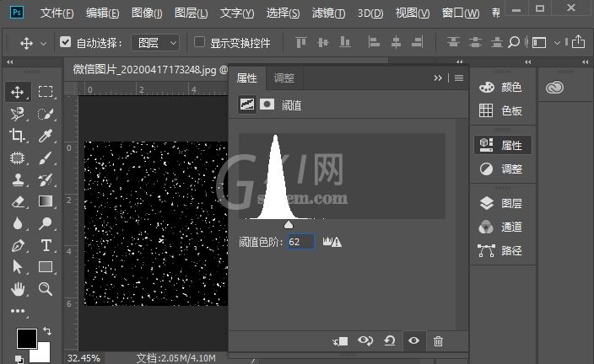Calculate a more accurate histogram warning icon
Viewport: 594px width, 364px height.
[332, 242]
